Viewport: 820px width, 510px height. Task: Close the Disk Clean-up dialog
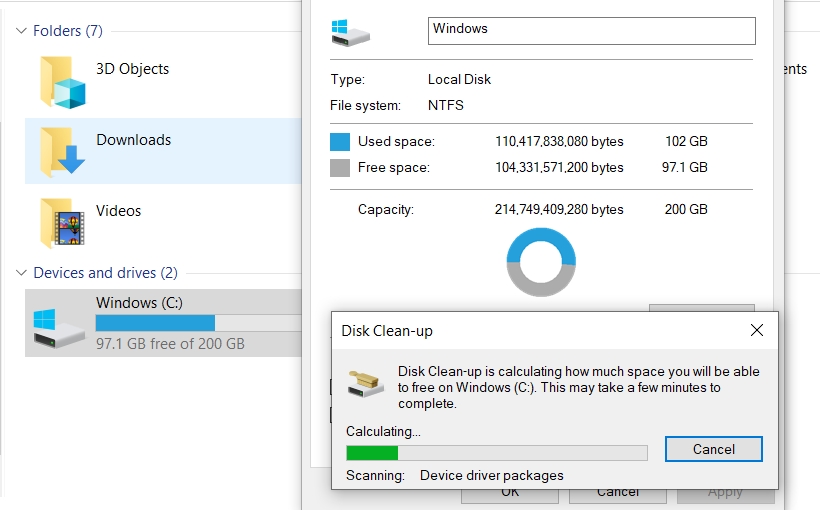(757, 330)
